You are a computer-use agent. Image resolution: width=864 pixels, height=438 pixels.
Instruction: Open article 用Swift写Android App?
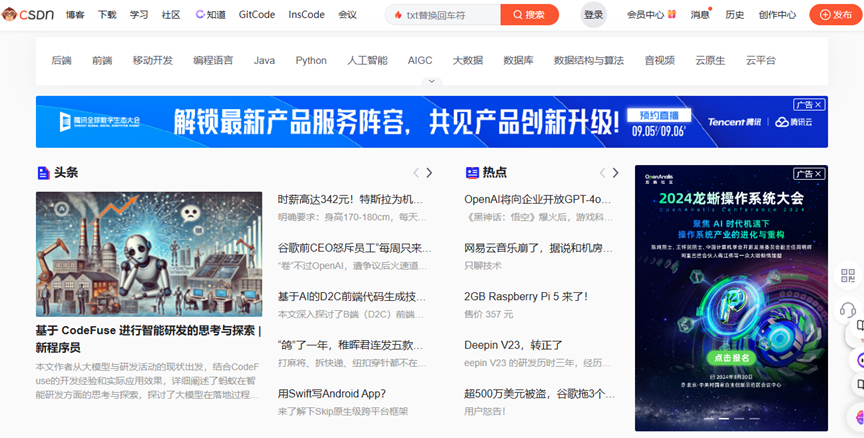pyautogui.click(x=332, y=393)
